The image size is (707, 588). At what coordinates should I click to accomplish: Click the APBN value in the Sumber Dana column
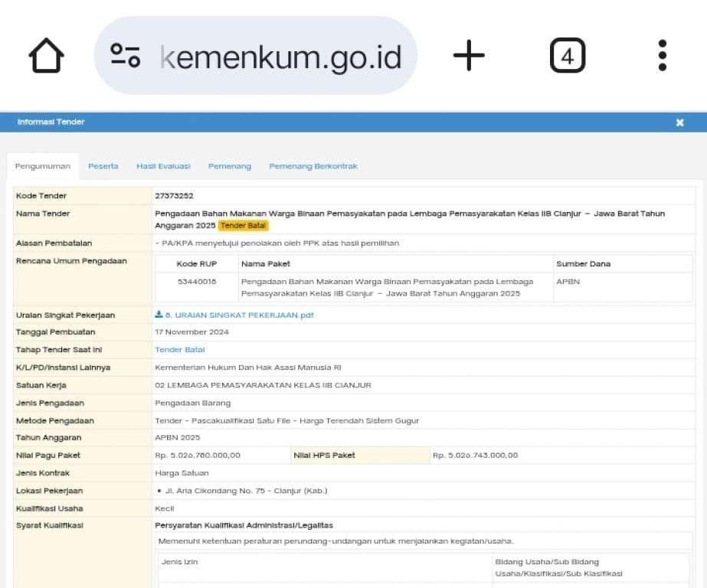(568, 282)
